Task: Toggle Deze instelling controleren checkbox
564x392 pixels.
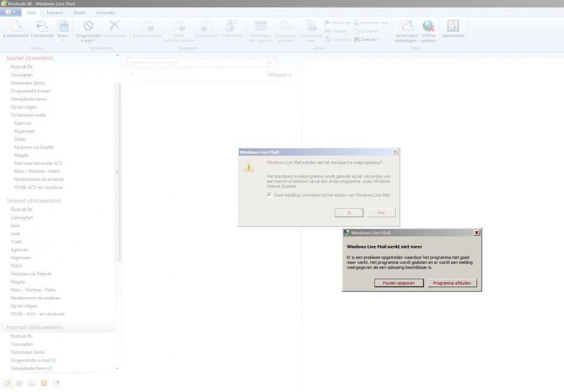Action: [269, 195]
